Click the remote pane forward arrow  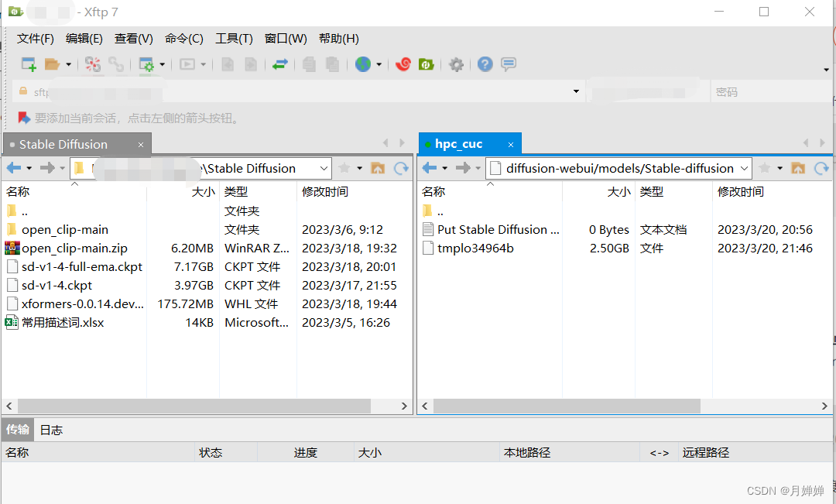tap(464, 168)
